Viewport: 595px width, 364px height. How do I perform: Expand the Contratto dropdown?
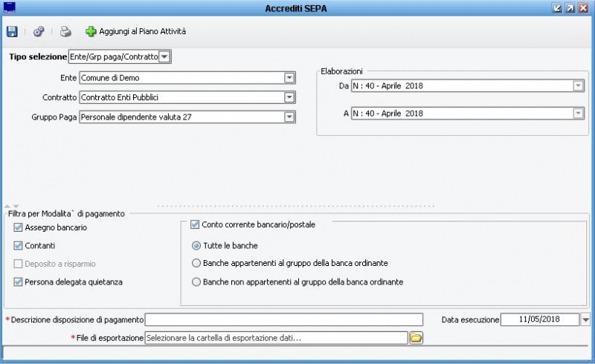[x=289, y=97]
